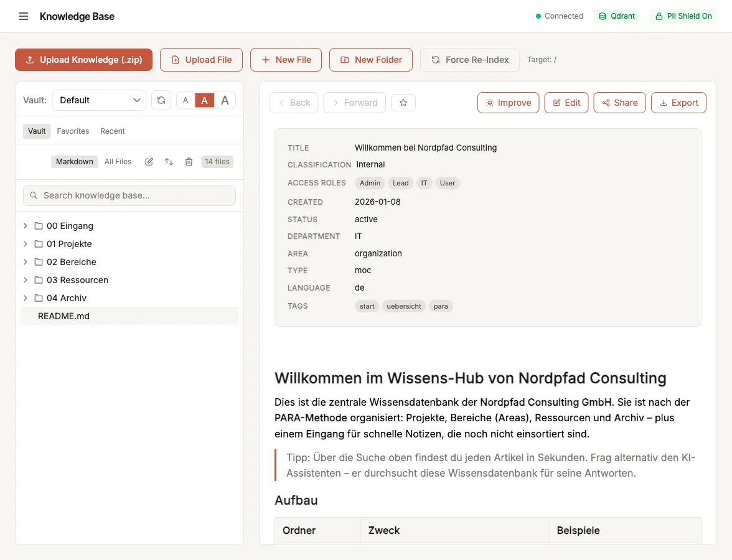Open the Vault dropdown Default
The height and width of the screenshot is (560, 732).
[x=100, y=100]
